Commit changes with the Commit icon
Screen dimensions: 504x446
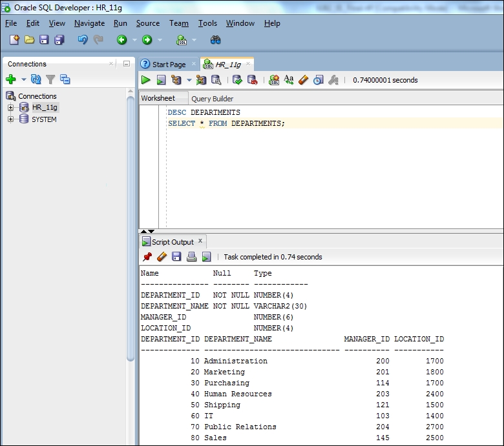click(x=237, y=80)
